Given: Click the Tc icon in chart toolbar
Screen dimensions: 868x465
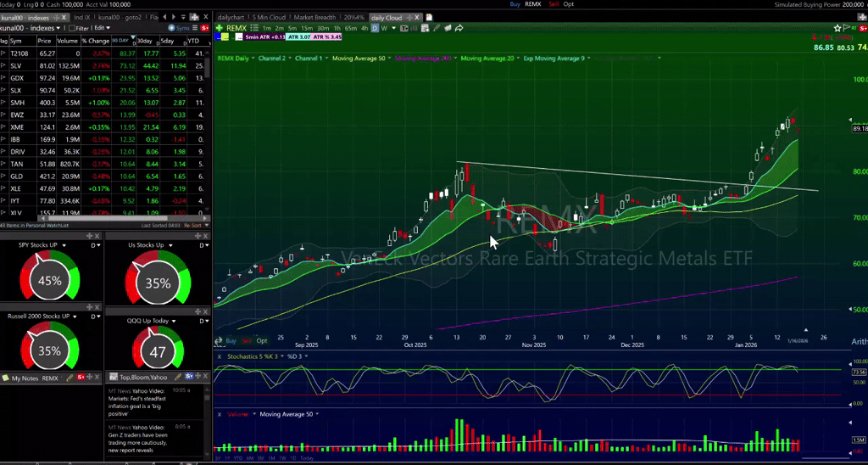Looking at the screenshot, I should tap(404, 28).
